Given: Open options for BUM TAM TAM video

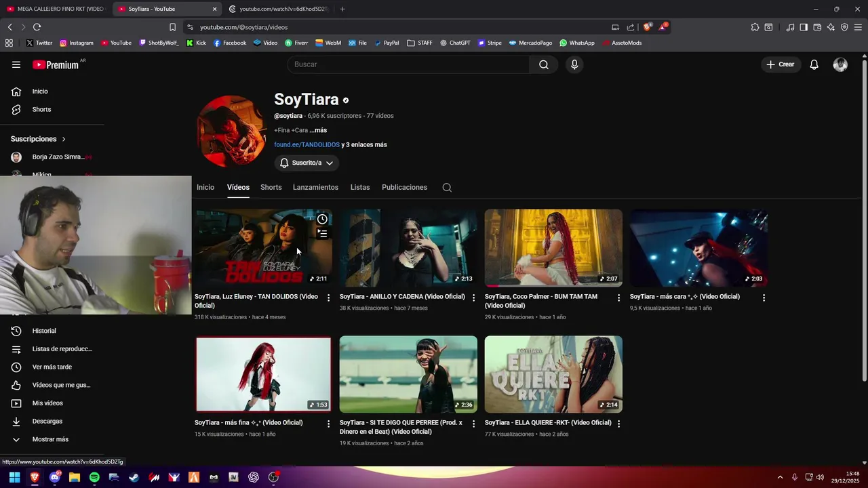Looking at the screenshot, I should pyautogui.click(x=618, y=298).
